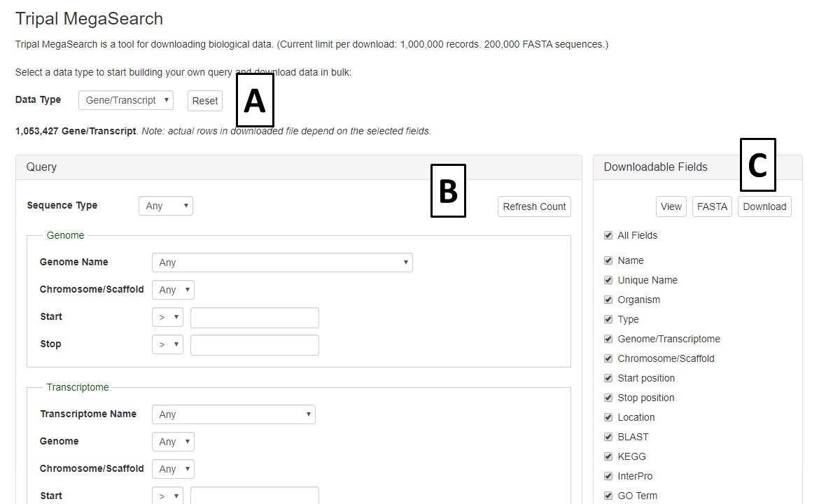This screenshot has height=504, width=819.
Task: Click the Genome fieldset legend
Action: pos(65,235)
